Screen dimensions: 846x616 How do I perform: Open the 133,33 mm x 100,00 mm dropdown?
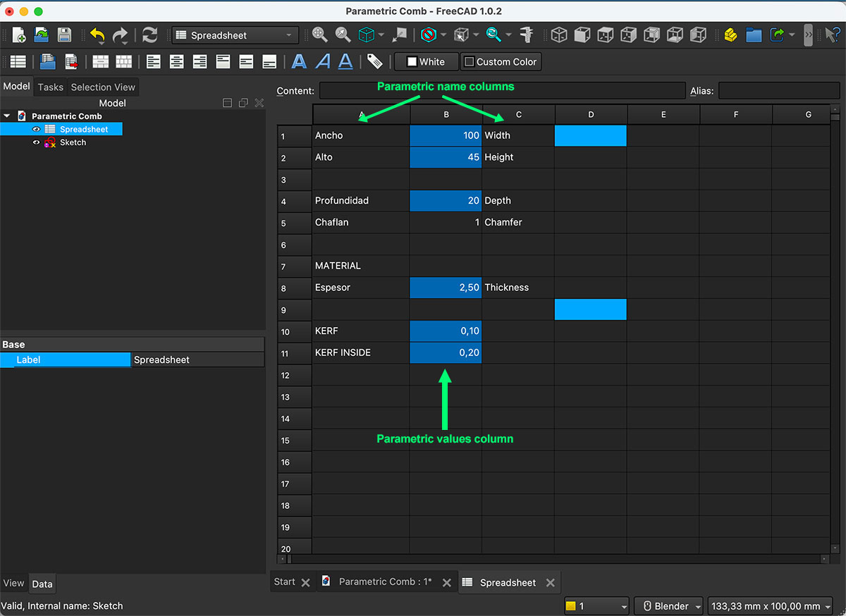(771, 606)
